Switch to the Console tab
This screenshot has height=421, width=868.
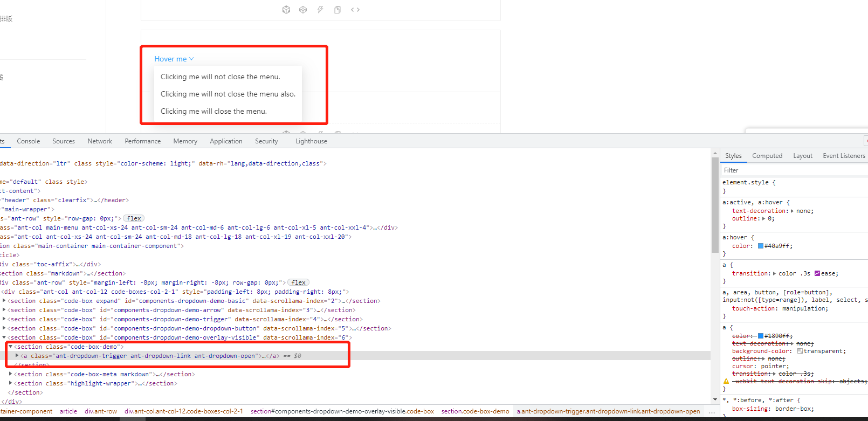click(29, 141)
